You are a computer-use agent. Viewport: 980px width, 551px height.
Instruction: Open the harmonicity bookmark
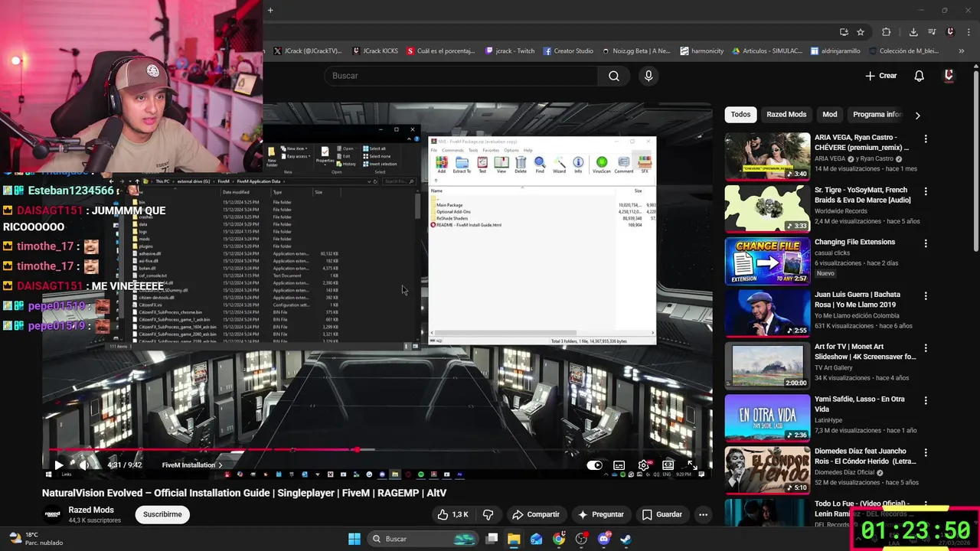pos(702,51)
